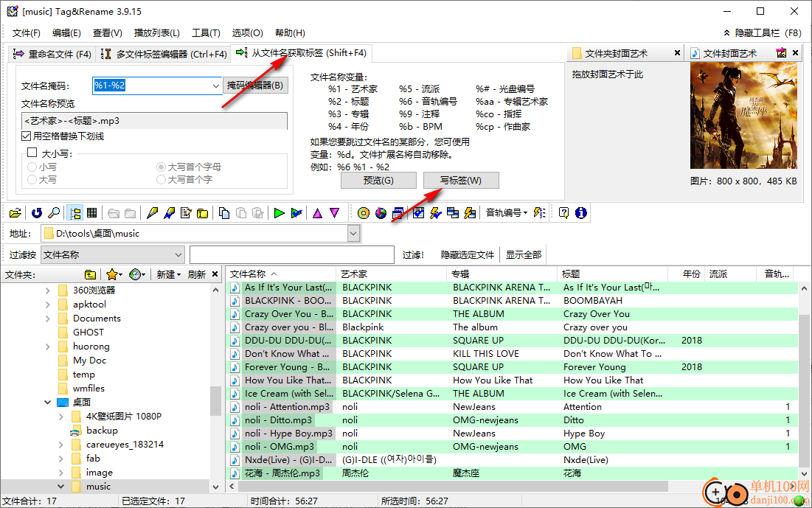Viewport: 812px width, 508px height.
Task: Click the yellow pencil edit-tag icon
Action: point(152,213)
